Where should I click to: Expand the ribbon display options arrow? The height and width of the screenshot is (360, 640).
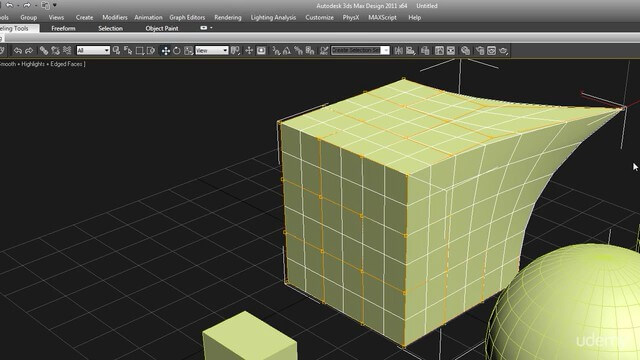click(x=211, y=28)
